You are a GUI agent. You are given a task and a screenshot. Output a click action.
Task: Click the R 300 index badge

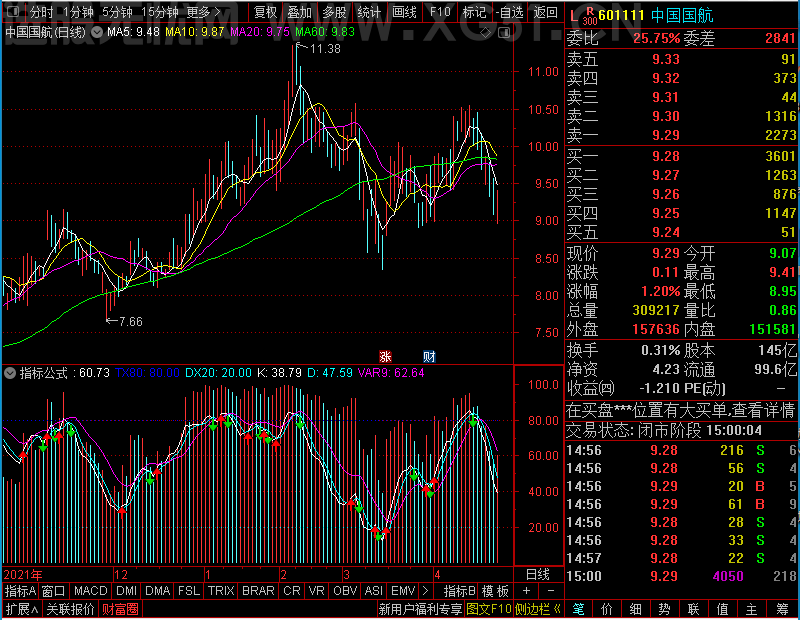[590, 16]
